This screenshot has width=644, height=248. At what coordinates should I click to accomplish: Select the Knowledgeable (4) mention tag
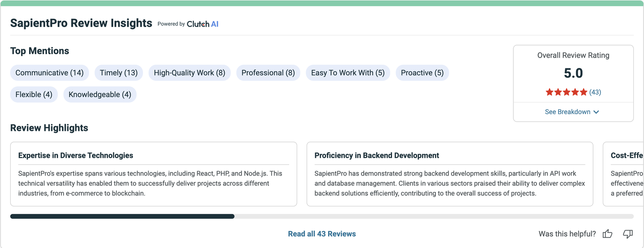click(x=100, y=94)
